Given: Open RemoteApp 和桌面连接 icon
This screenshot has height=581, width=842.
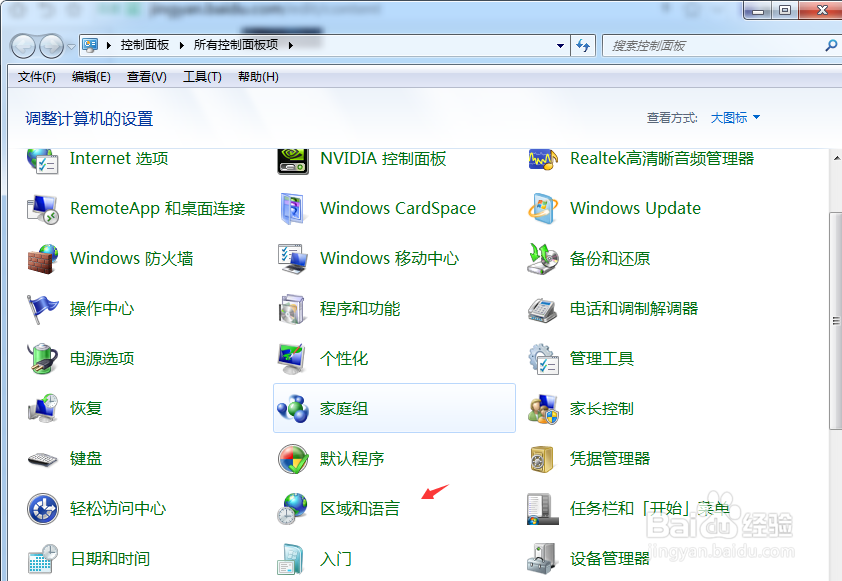Looking at the screenshot, I should pos(43,209).
